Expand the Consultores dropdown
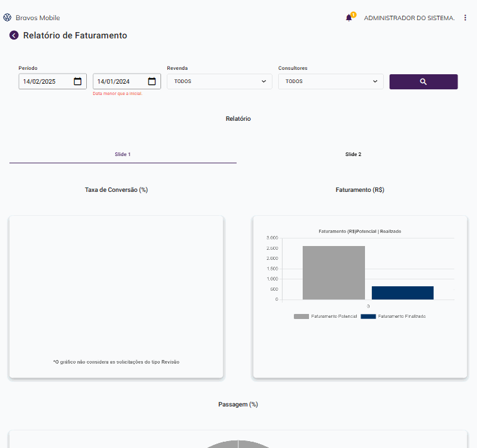 pyautogui.click(x=331, y=81)
